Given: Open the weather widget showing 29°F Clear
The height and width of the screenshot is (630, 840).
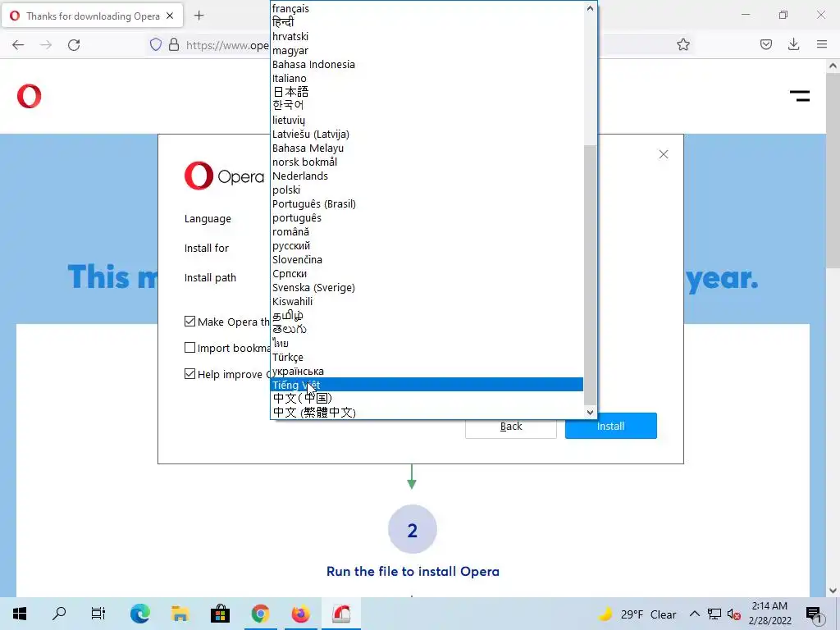Looking at the screenshot, I should tap(637, 614).
